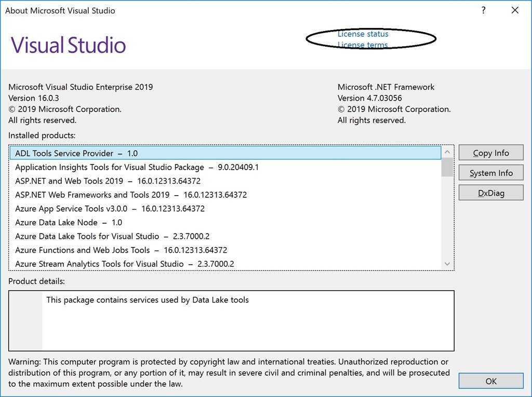Viewport: 532px width, 397px height.
Task: Select ASP.NET and Web Tools 2019 entry
Action: coord(225,181)
